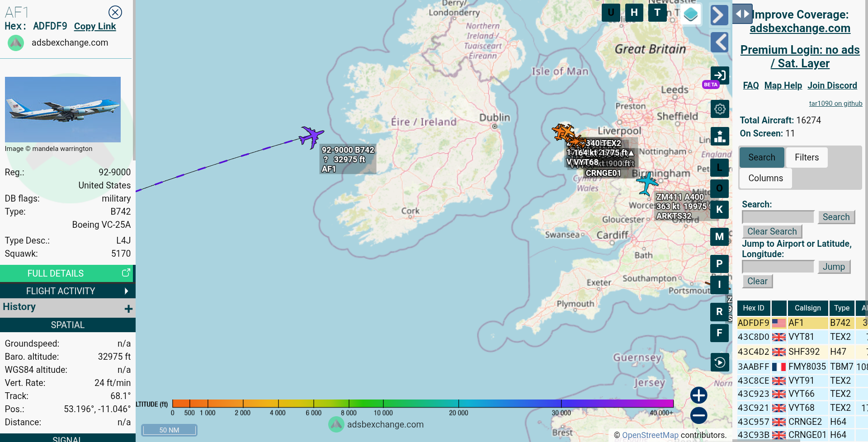Open FULL DETAILS for the aircraft
The width and height of the screenshot is (868, 442).
click(67, 273)
